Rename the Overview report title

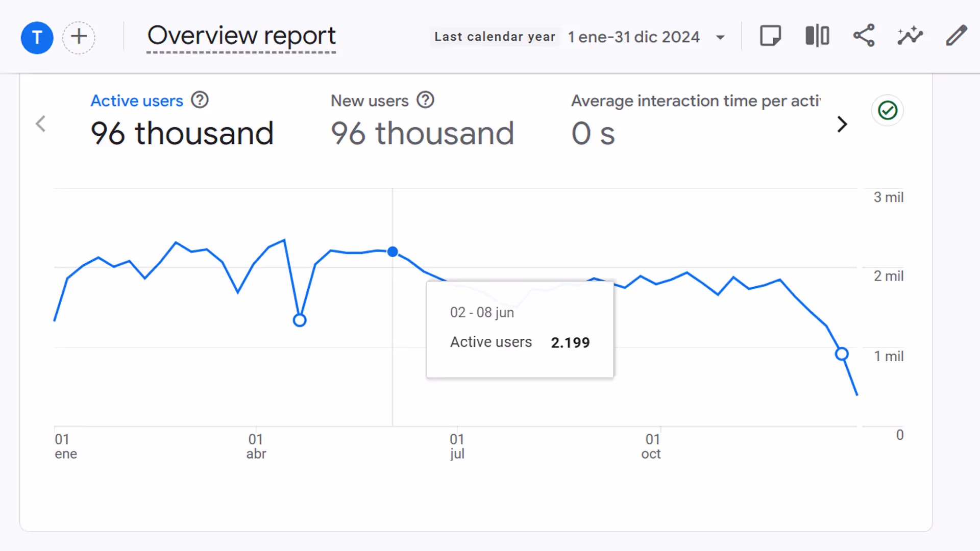point(241,36)
